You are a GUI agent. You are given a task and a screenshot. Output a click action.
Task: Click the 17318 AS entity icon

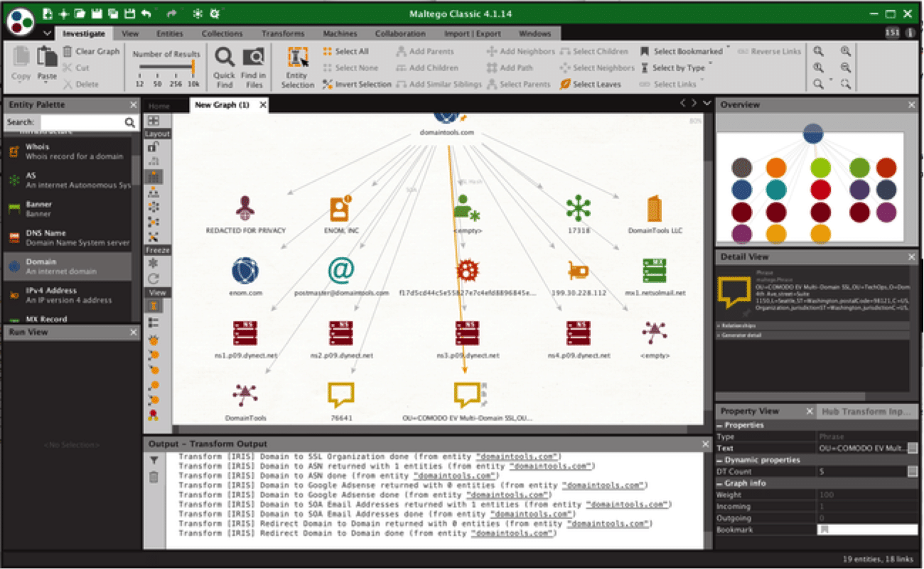click(578, 208)
